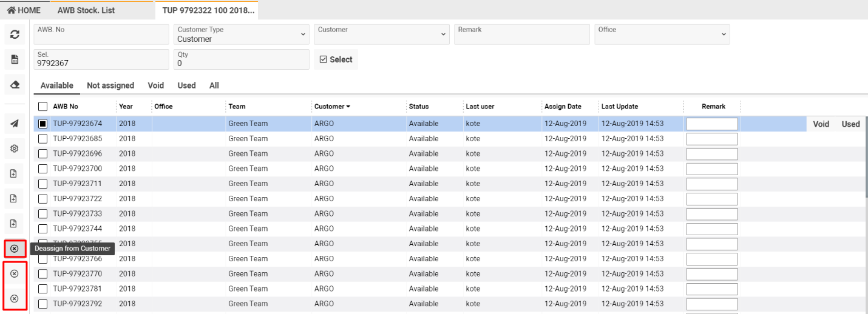
Task: Switch to the Not assigned tab
Action: tap(110, 85)
